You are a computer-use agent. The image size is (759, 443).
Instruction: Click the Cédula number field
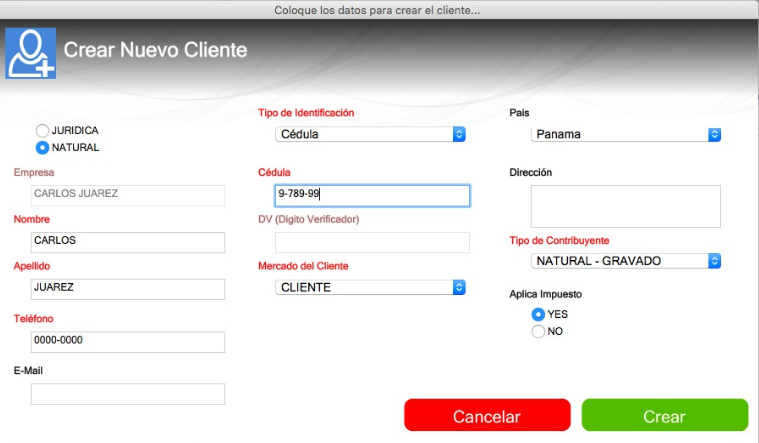(372, 196)
